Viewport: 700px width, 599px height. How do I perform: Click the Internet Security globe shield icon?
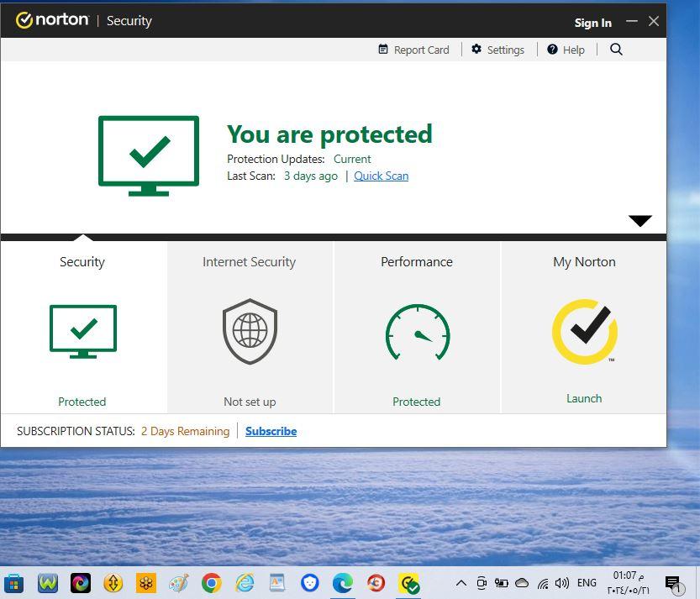click(x=250, y=331)
